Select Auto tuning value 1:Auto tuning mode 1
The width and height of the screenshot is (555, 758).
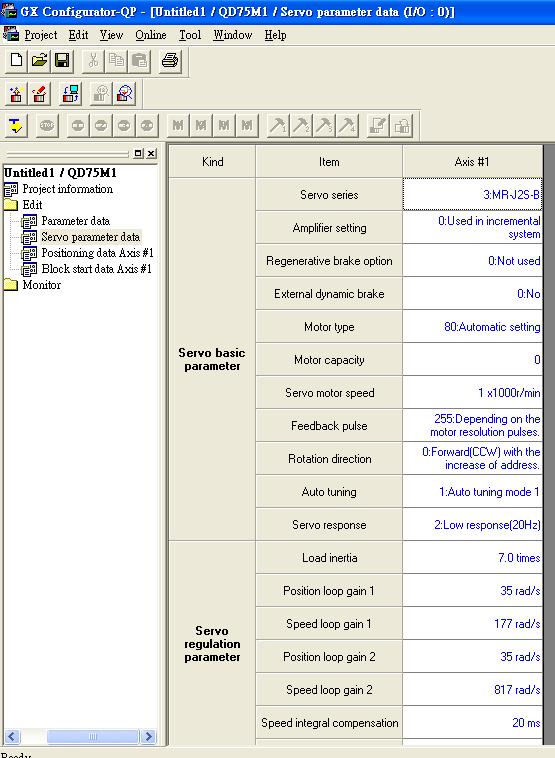point(472,492)
